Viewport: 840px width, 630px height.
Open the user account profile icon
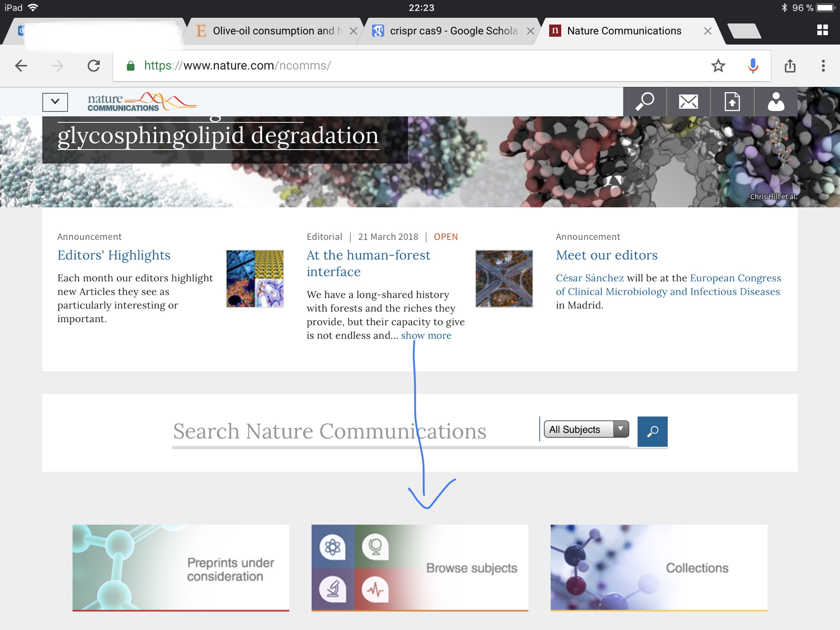tap(776, 102)
